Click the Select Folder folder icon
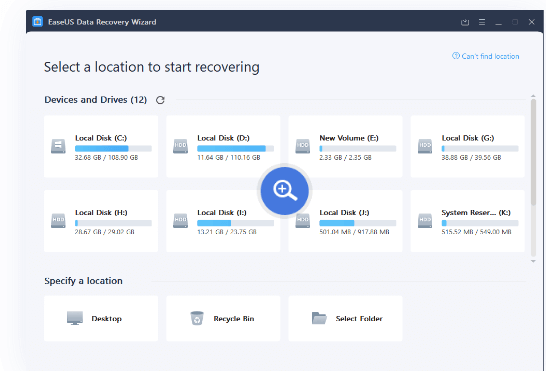The image size is (546, 371). [319, 318]
